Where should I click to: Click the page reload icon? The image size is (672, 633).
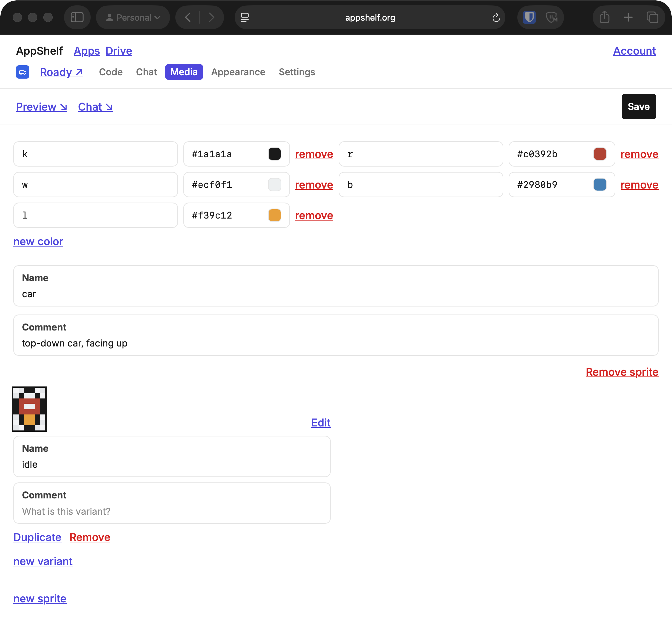pos(496,18)
